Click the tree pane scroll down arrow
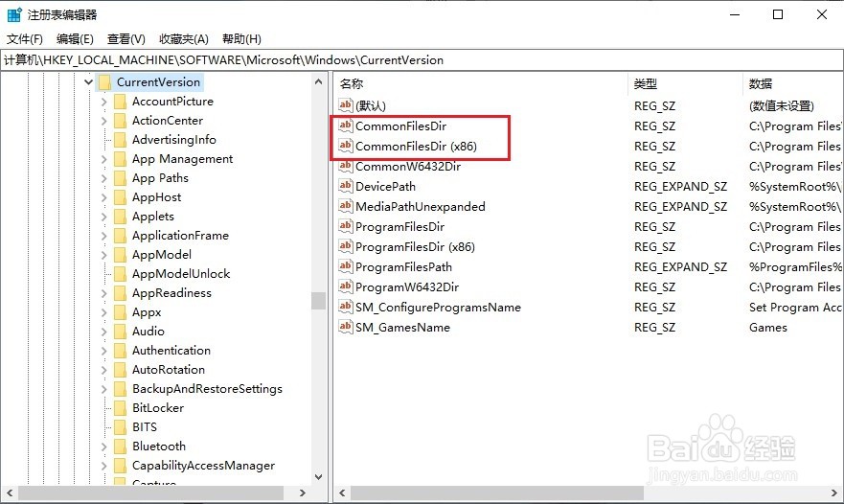 point(318,476)
